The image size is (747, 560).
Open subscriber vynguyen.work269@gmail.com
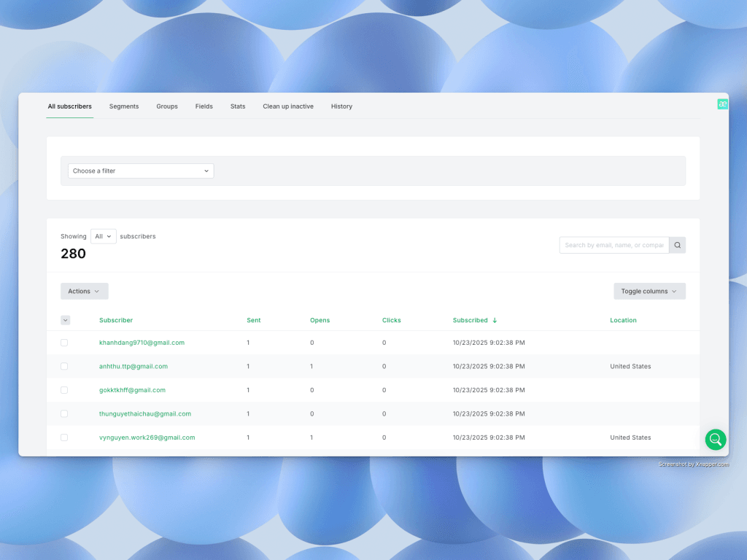click(x=147, y=437)
